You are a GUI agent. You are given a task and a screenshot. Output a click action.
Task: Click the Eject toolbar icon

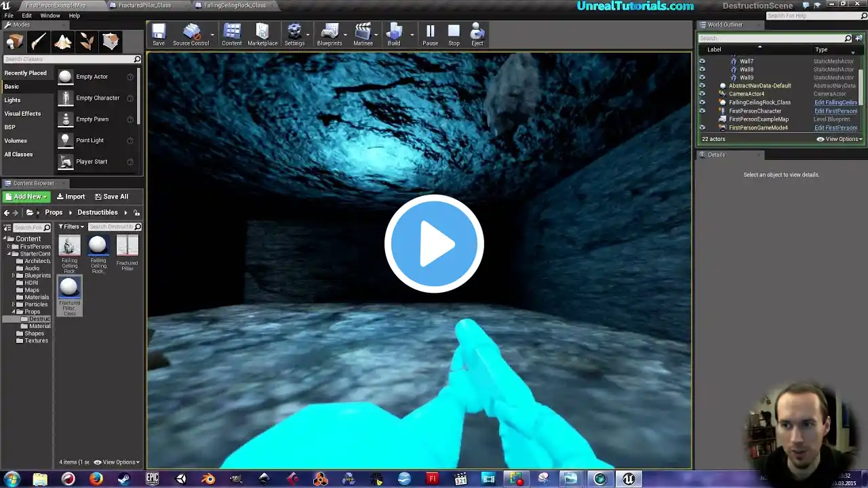click(477, 35)
